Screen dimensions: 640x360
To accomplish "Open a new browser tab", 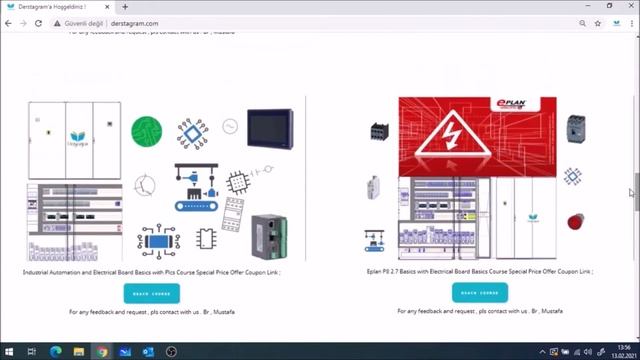I will (x=125, y=7).
